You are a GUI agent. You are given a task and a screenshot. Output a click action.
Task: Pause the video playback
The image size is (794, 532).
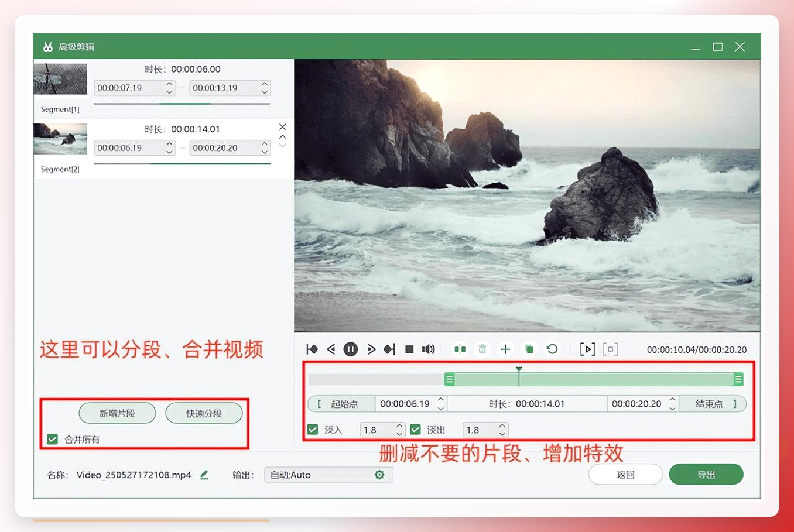click(350, 349)
